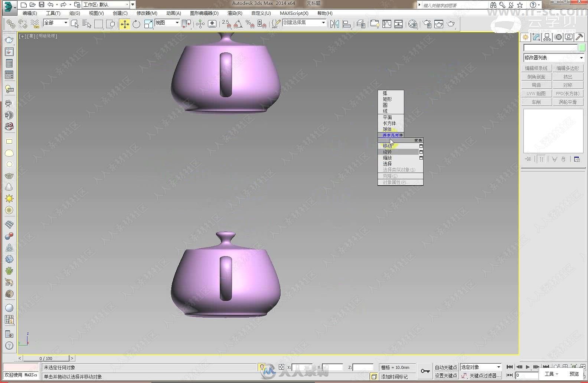Viewport: 588px width, 383px height.
Task: Click the 编辑多边形 modifier button
Action: [568, 68]
